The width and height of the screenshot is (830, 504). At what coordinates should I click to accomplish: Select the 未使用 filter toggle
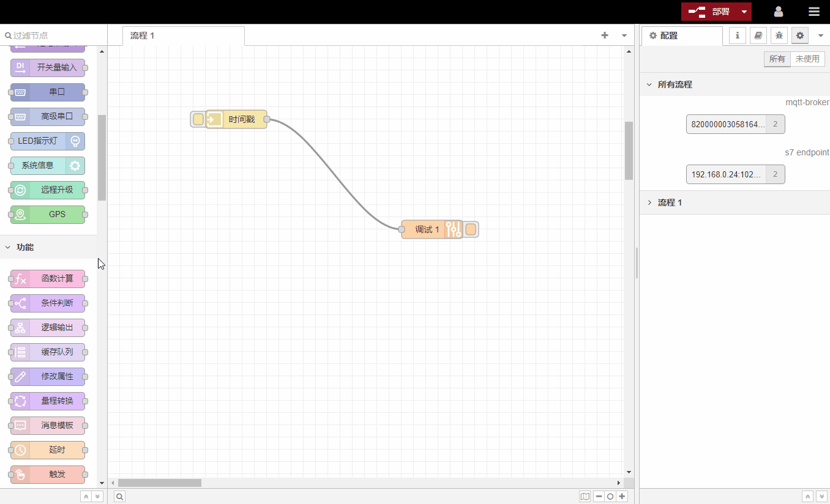click(807, 59)
